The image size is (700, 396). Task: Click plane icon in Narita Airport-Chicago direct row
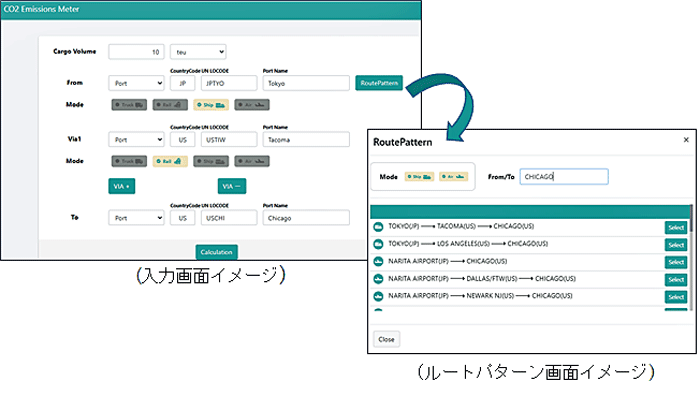pyautogui.click(x=378, y=262)
